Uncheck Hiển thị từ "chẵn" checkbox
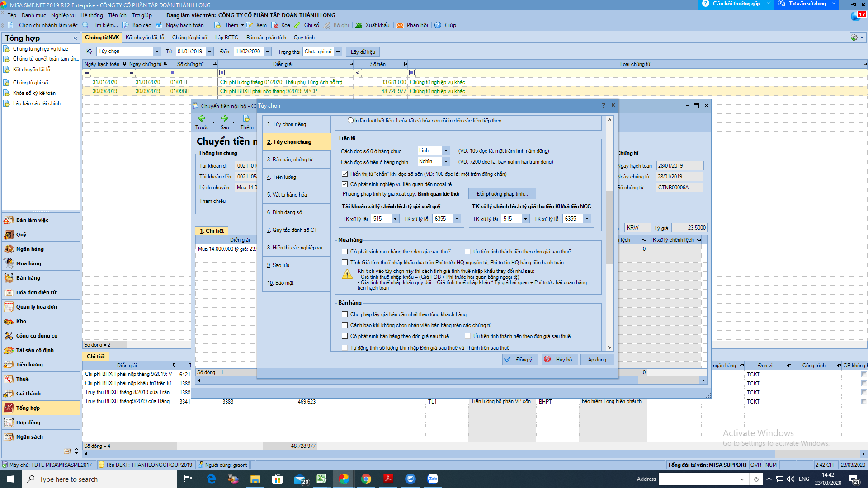This screenshot has height=488, width=868. tap(344, 174)
